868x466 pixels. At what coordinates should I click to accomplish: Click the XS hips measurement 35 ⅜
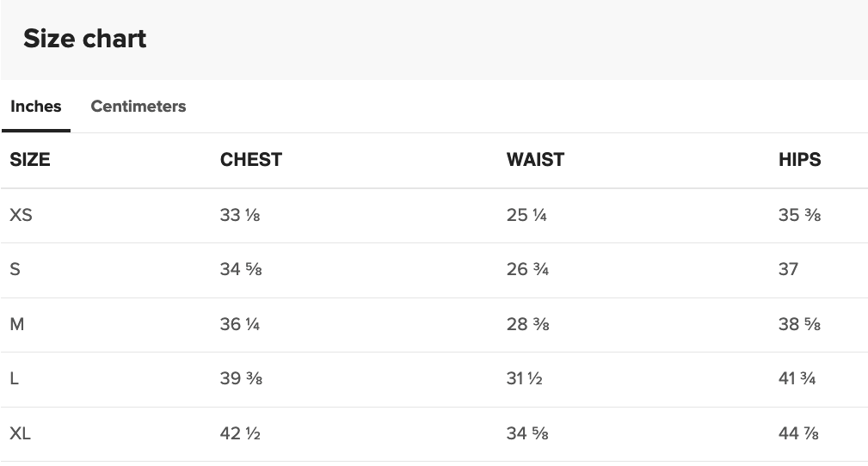(x=799, y=215)
